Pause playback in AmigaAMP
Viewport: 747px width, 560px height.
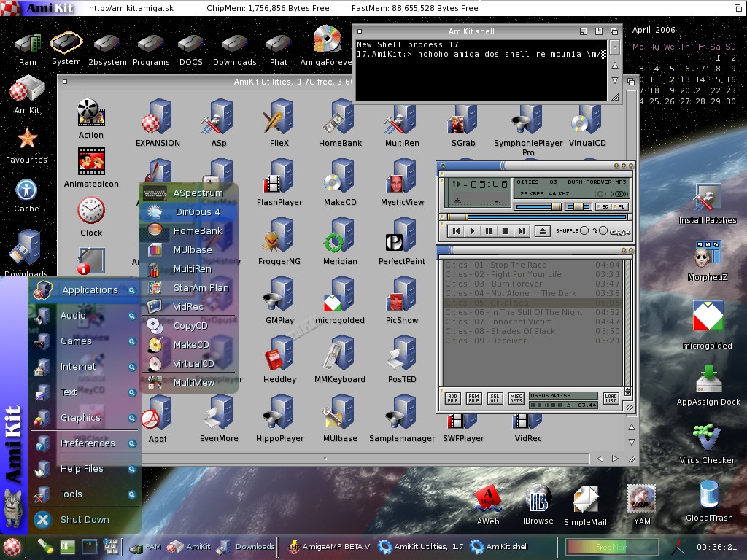pyautogui.click(x=488, y=231)
